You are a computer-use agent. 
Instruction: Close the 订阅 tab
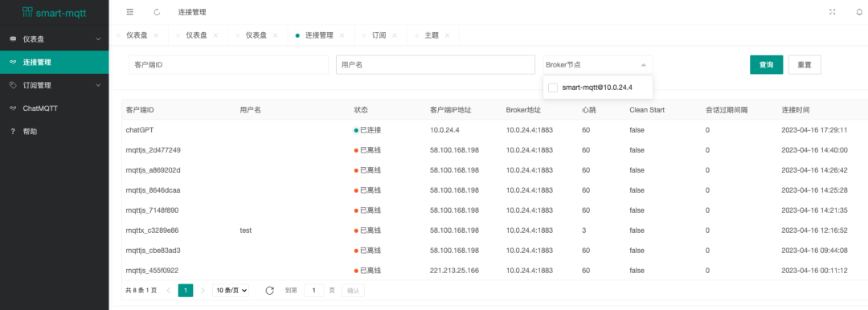click(394, 35)
